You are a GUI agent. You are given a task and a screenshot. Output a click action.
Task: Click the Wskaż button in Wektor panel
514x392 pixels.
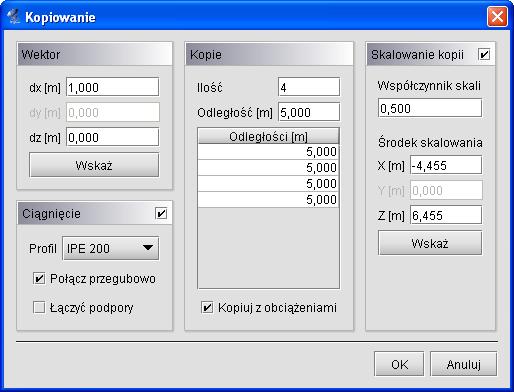pyautogui.click(x=94, y=165)
